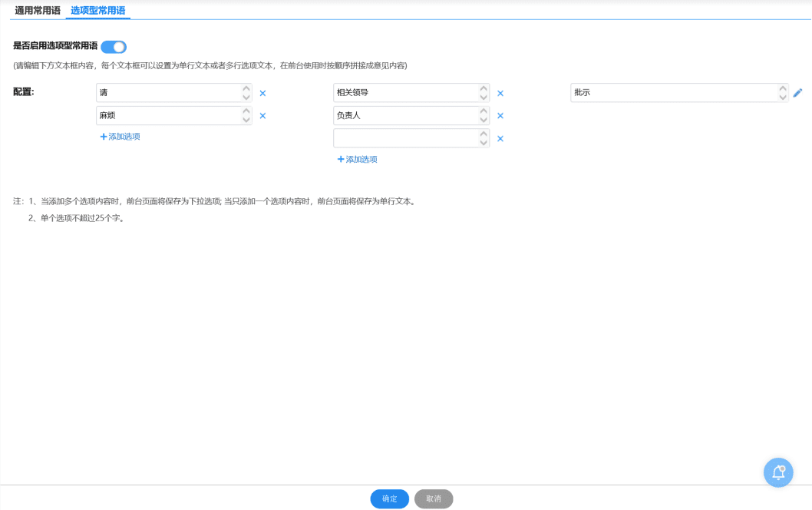
Task: Click spinner arrows of 批示 field
Action: (783, 93)
